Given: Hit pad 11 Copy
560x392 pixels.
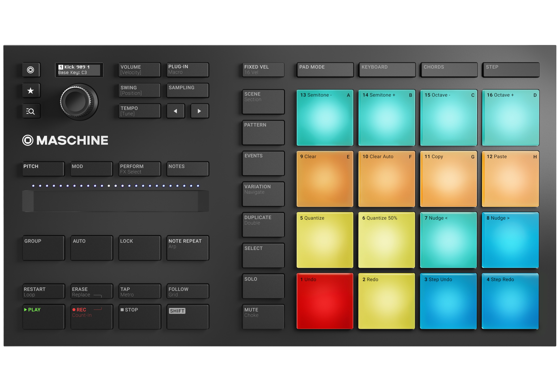Looking at the screenshot, I should pos(449,179).
